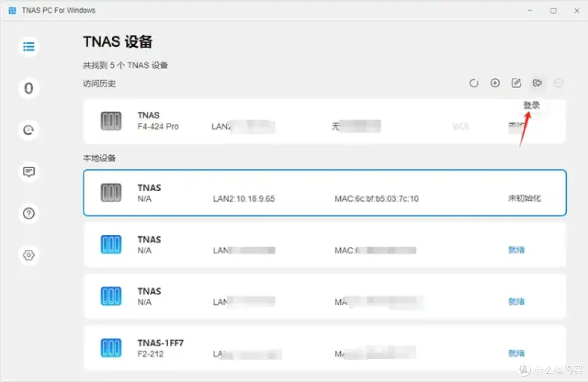Viewport: 588px width, 382px height.
Task: Click the WOL label in history row
Action: pyautogui.click(x=461, y=126)
